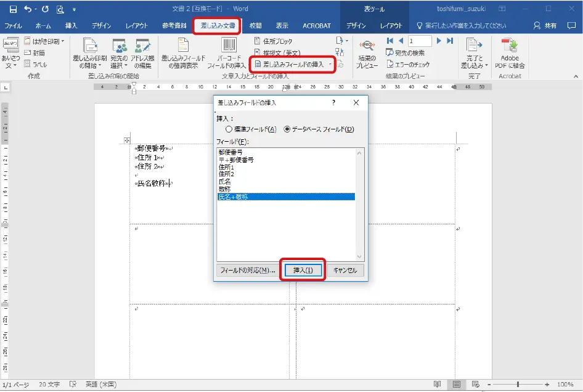Switch to the 参考資料 tab
The height and width of the screenshot is (392, 583).
pyautogui.click(x=174, y=26)
